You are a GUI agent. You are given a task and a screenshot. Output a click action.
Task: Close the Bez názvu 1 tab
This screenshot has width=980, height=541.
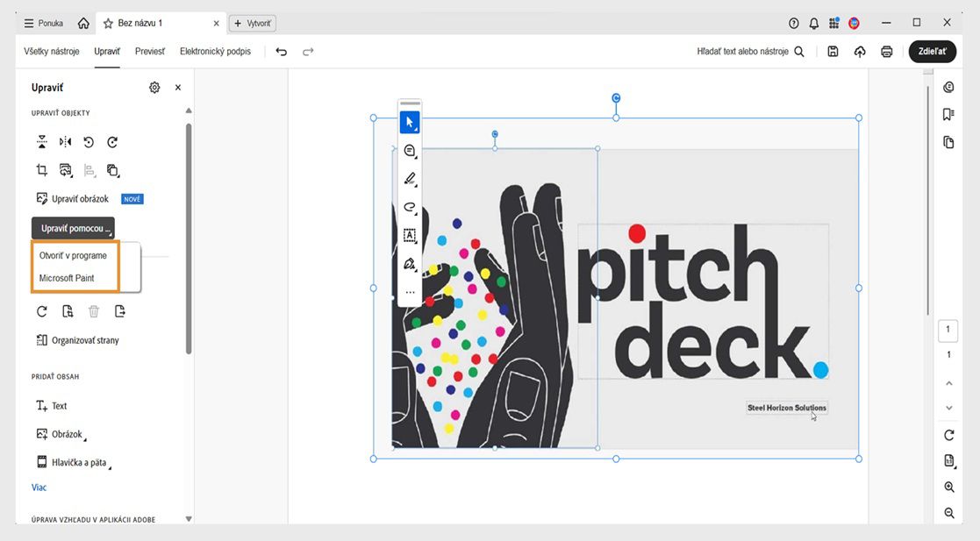[x=216, y=23]
